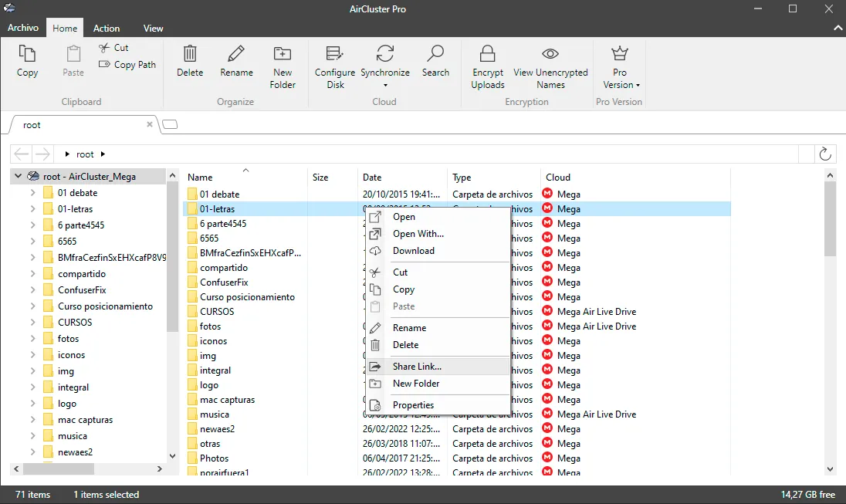Click the file list vertical scrollbar thumb
This screenshot has width=846, height=504.
tap(830, 219)
